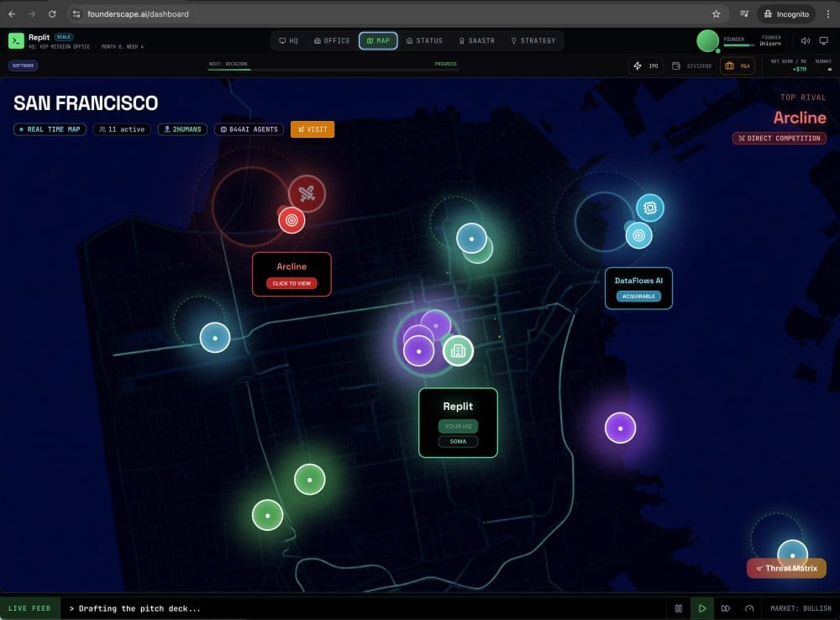Reload the founderscape.ai dashboard page
This screenshot has width=840, height=620.
pyautogui.click(x=52, y=14)
